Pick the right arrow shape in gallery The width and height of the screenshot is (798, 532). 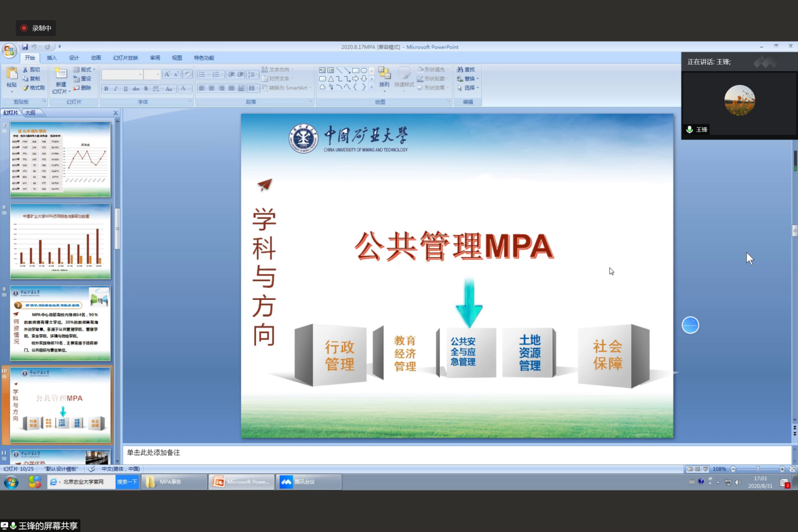356,79
